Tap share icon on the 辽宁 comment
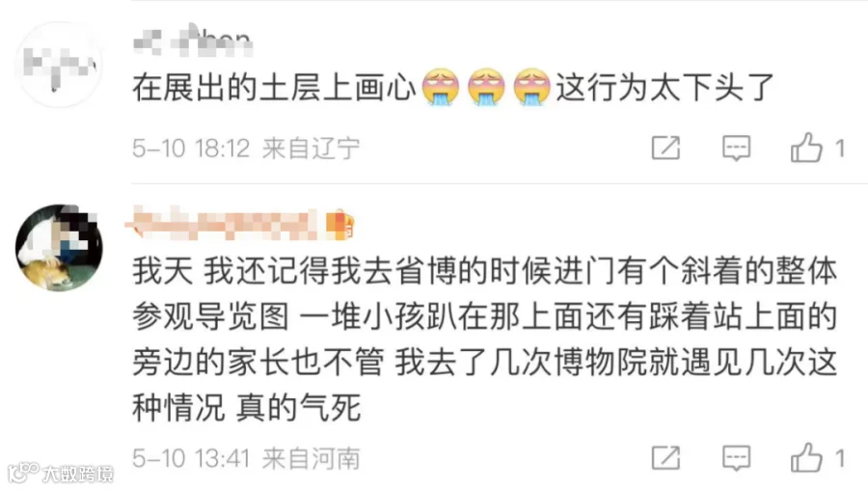 coord(665,148)
